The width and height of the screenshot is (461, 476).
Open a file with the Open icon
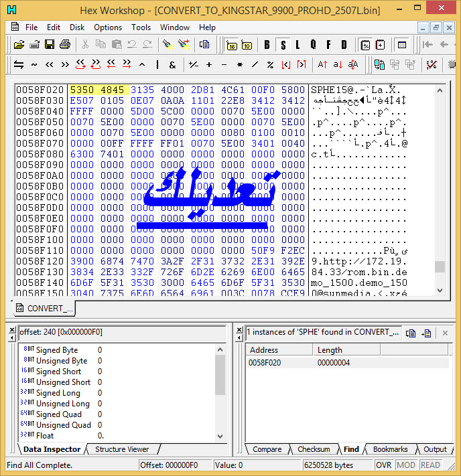coord(19,45)
